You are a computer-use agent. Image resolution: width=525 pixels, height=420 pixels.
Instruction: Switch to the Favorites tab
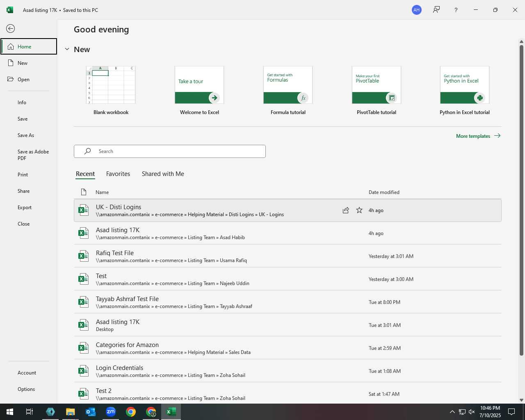(x=118, y=174)
